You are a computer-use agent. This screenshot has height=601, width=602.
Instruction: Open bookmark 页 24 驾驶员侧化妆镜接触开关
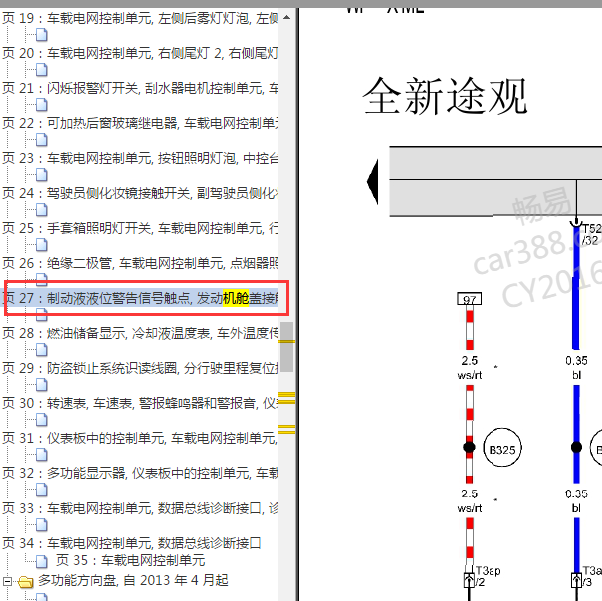pos(140,193)
